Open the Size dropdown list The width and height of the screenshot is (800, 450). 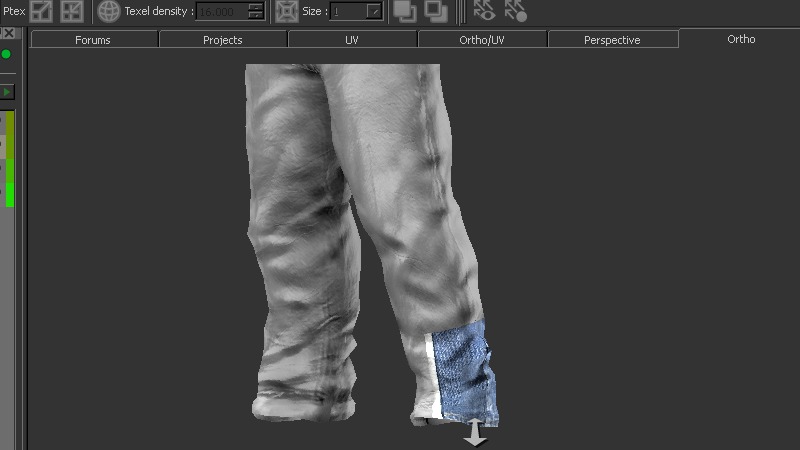(x=373, y=12)
